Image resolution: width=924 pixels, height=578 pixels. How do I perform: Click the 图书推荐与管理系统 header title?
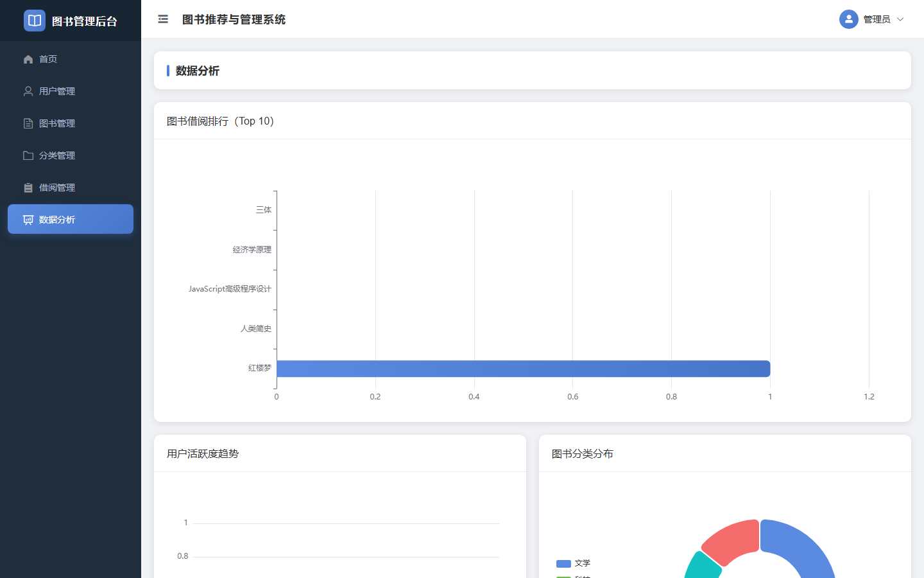(234, 19)
